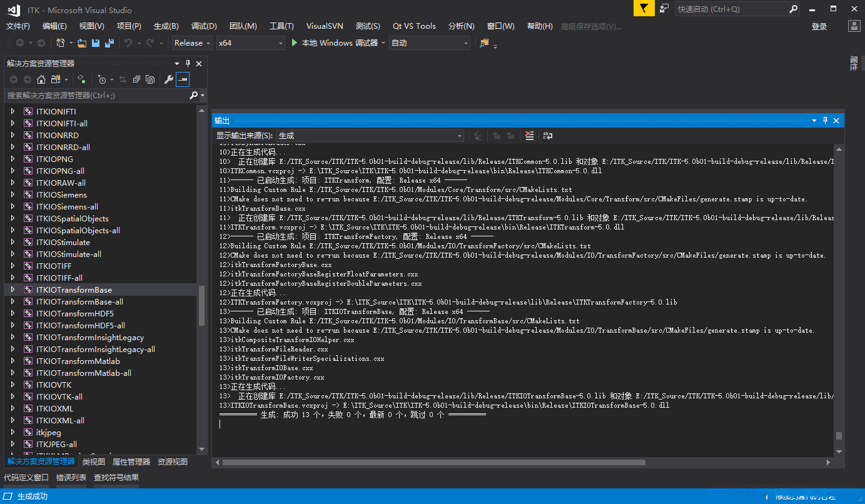This screenshot has width=865, height=504.
Task: Toggle word wrap in Output panel
Action: (548, 136)
